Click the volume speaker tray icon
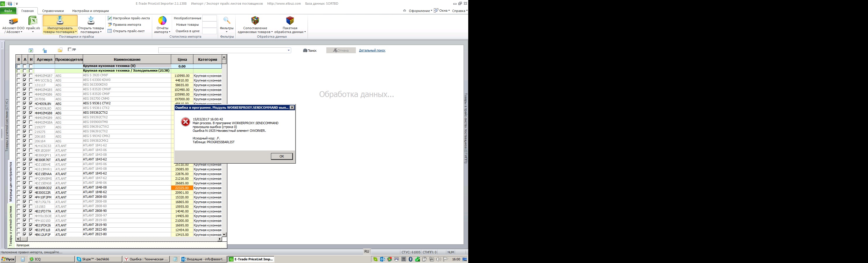This screenshot has width=868, height=263. pyautogui.click(x=439, y=259)
